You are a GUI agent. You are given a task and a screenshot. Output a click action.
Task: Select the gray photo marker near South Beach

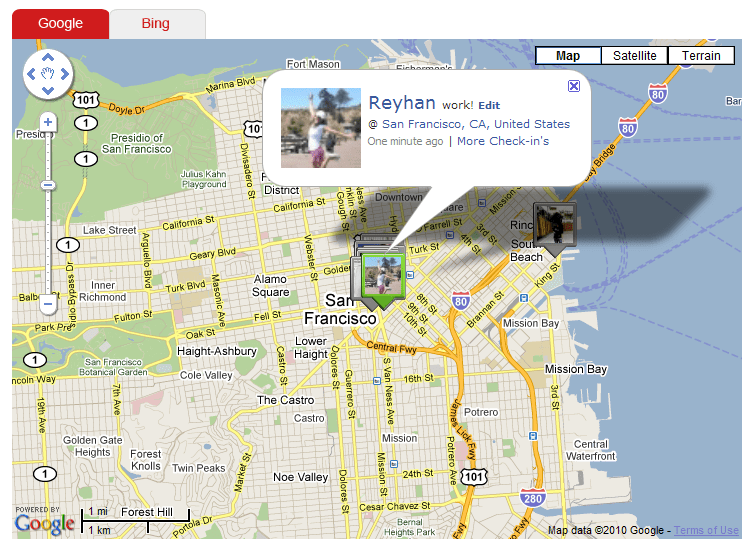pyautogui.click(x=553, y=224)
